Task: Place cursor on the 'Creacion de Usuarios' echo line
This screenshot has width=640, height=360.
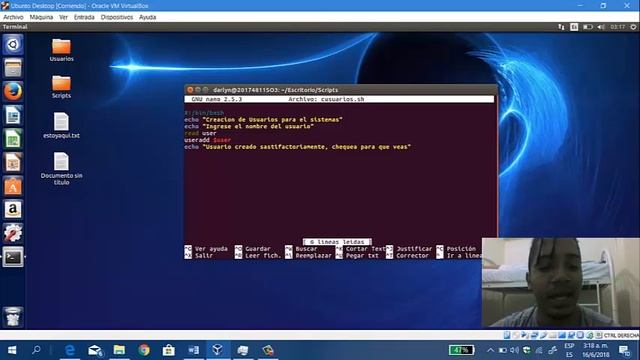Action: (263, 120)
